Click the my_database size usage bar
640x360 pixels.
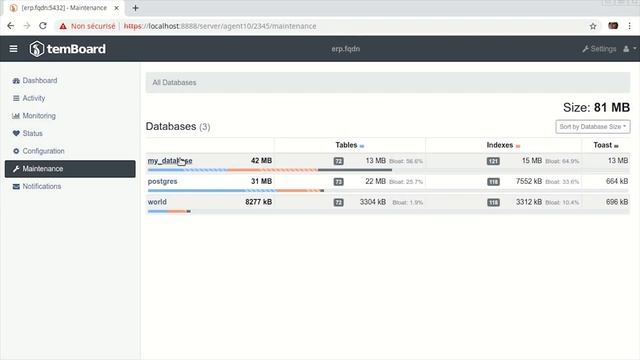point(270,170)
